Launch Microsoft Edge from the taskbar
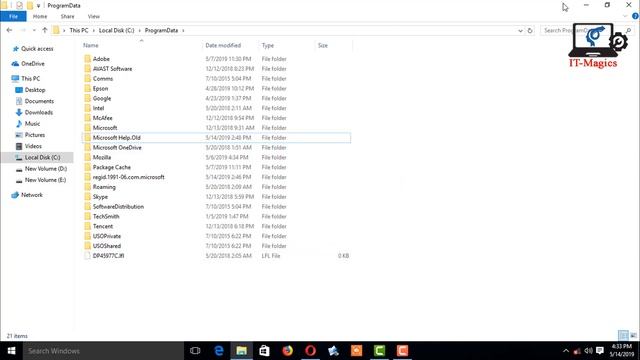Viewport: 640px width, 360px height. coord(218,351)
